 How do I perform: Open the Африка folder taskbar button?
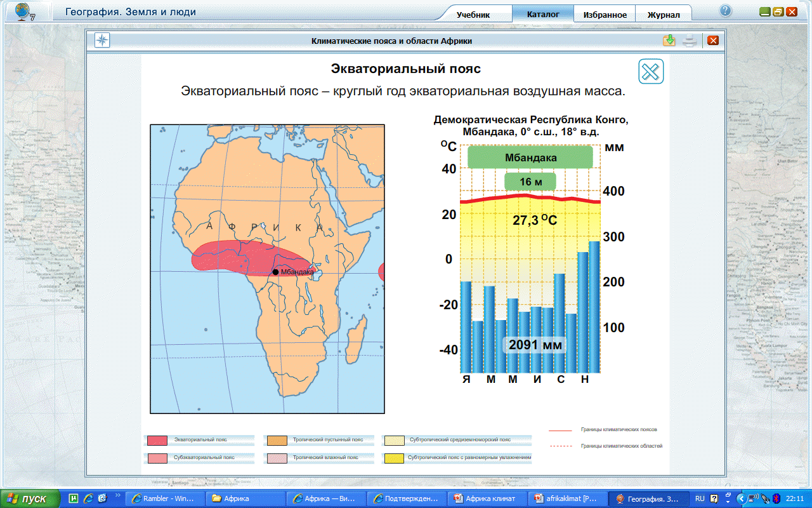[246, 498]
